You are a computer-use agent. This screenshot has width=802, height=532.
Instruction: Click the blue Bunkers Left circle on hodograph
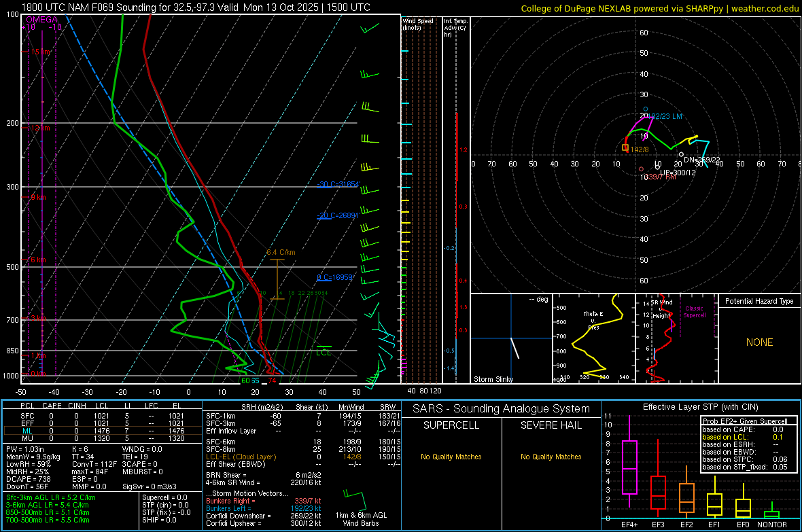tap(646, 109)
